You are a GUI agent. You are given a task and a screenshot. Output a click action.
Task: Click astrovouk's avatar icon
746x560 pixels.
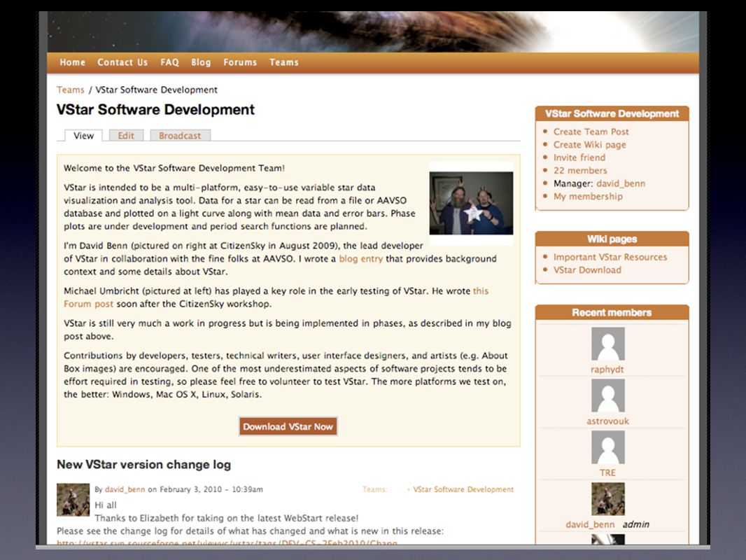(608, 395)
